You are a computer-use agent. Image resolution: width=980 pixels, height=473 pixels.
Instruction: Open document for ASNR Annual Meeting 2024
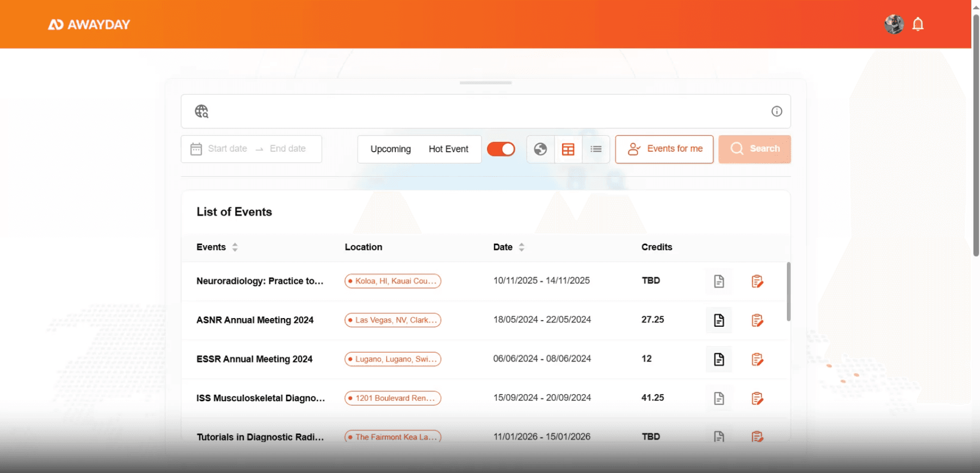(x=719, y=320)
